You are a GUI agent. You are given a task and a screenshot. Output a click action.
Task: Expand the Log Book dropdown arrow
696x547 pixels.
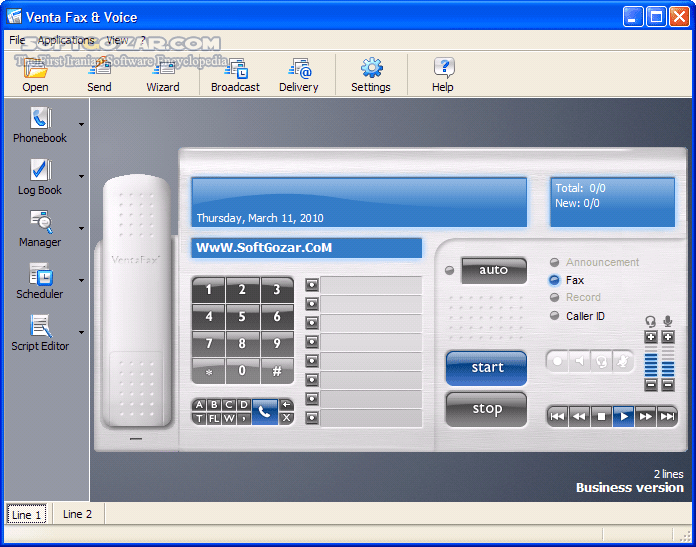point(81,176)
